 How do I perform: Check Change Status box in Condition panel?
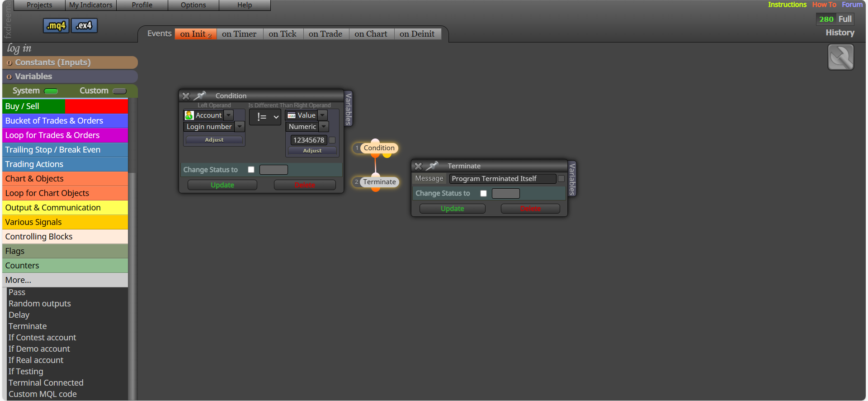[251, 170]
